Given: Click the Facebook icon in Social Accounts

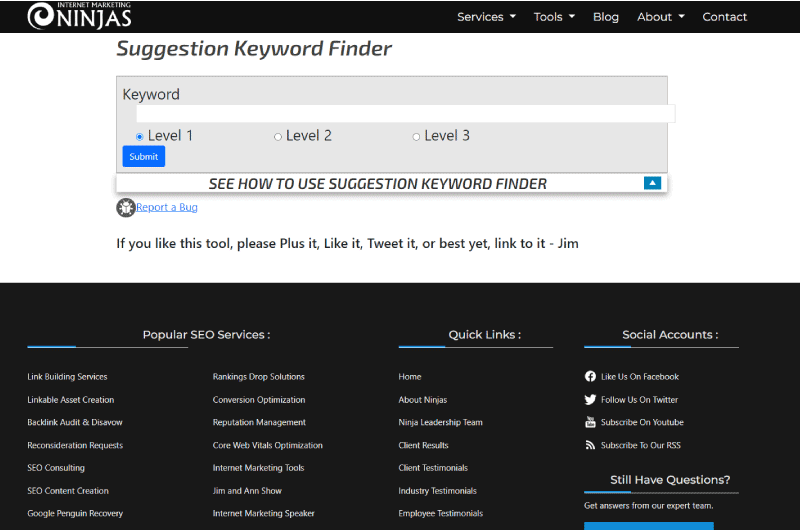Looking at the screenshot, I should [590, 376].
